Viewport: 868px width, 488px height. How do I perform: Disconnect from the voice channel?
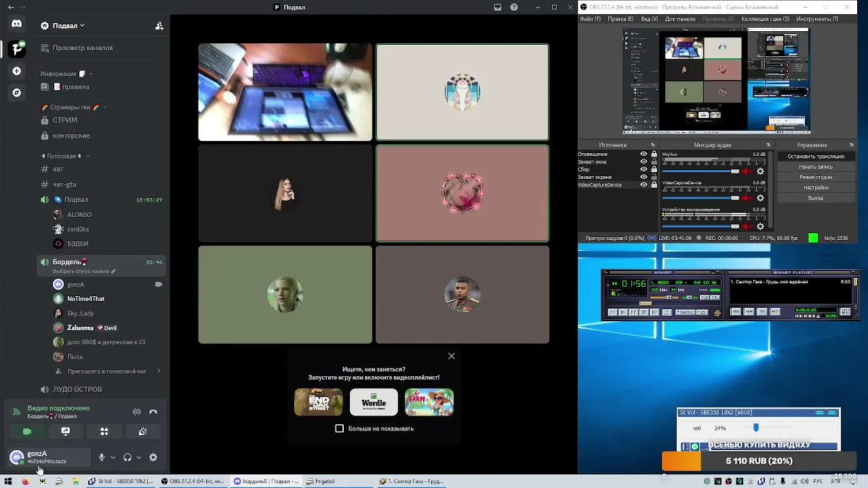153,411
